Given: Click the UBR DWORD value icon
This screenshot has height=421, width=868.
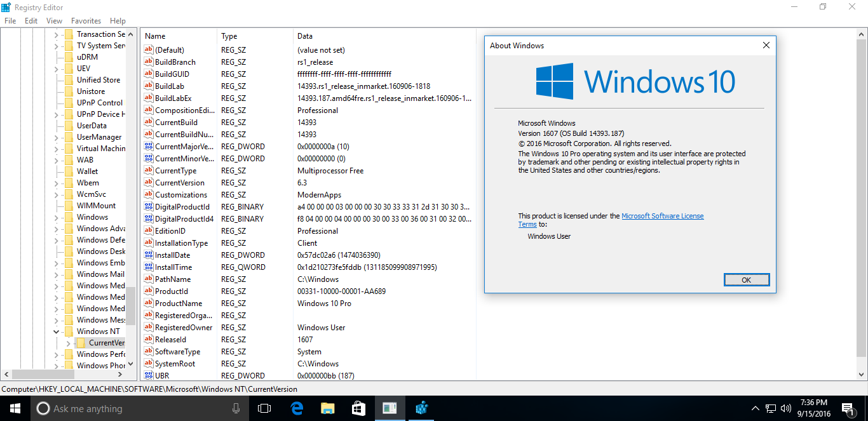Looking at the screenshot, I should click(x=149, y=376).
